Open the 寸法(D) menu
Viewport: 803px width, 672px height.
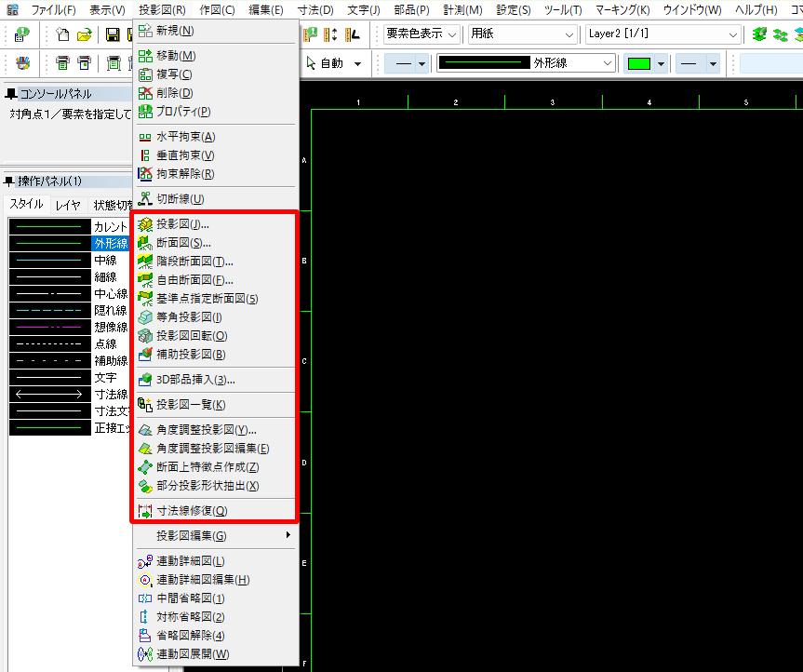[x=315, y=10]
